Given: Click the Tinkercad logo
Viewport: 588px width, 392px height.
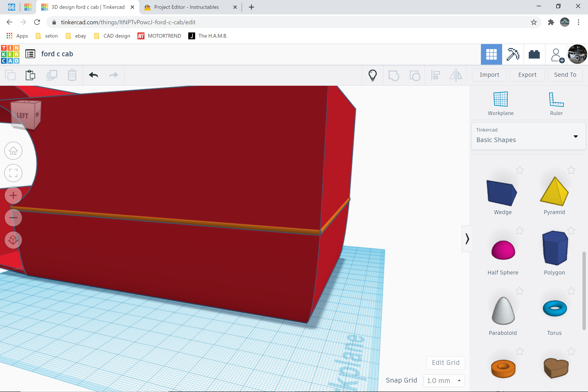Looking at the screenshot, I should (10, 54).
